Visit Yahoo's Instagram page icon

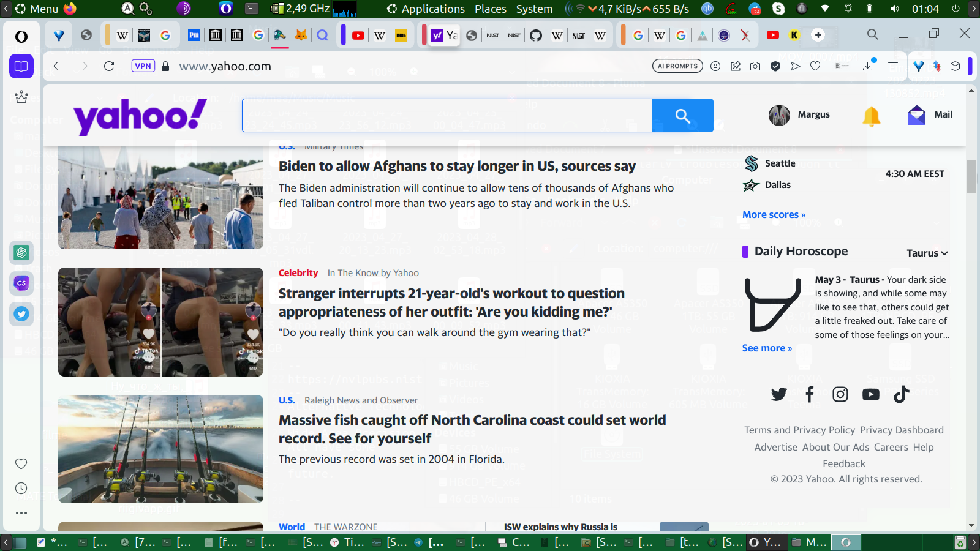click(x=840, y=394)
